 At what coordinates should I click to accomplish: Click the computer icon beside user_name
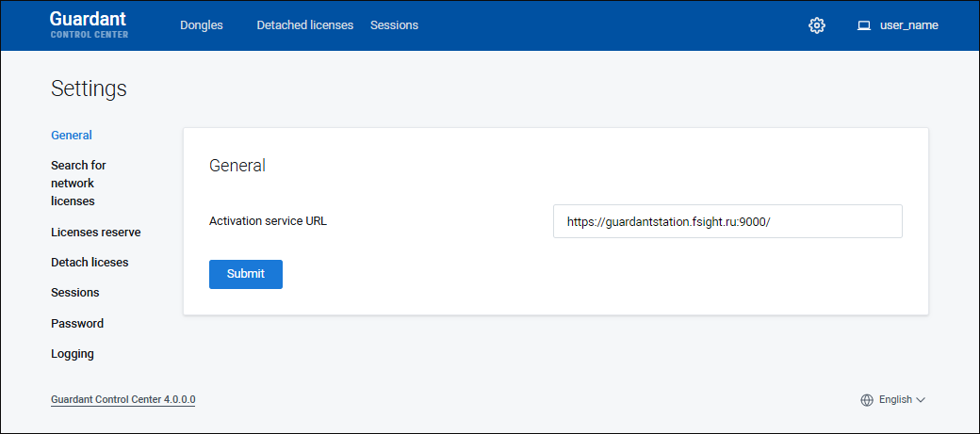(x=863, y=25)
